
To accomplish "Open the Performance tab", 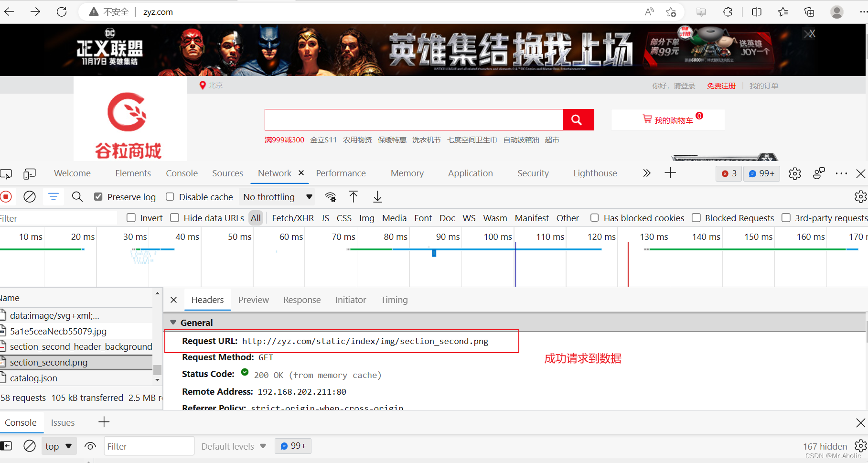I will [341, 173].
